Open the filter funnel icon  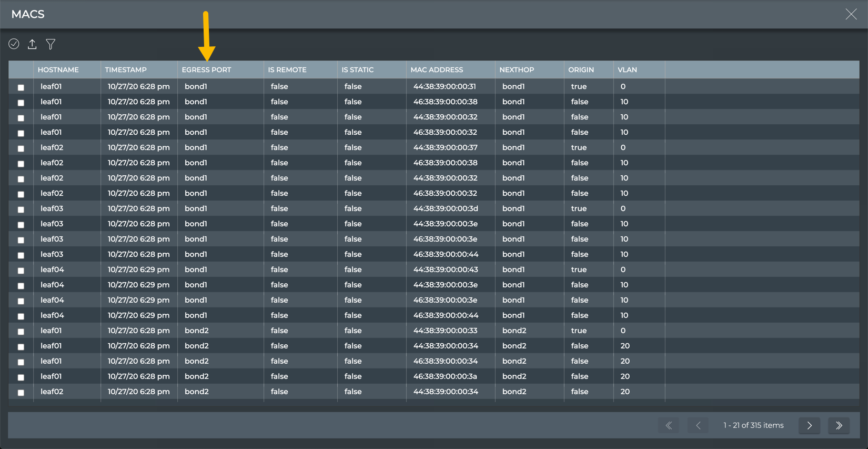point(51,44)
